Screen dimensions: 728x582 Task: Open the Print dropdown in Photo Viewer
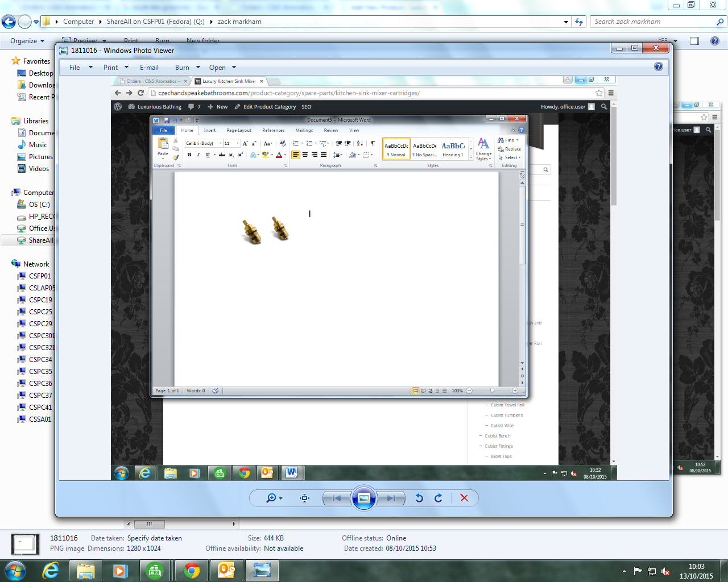click(115, 68)
